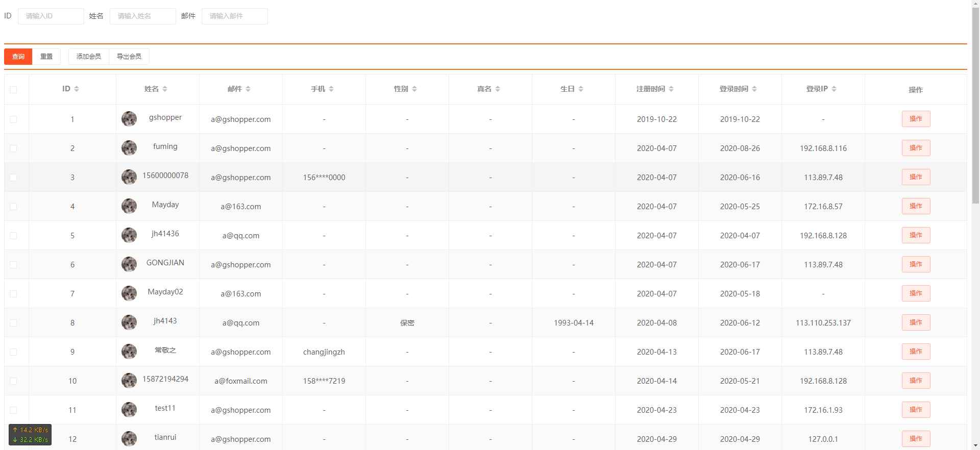
Task: Open 操作 menu for Mayday row
Action: 916,206
